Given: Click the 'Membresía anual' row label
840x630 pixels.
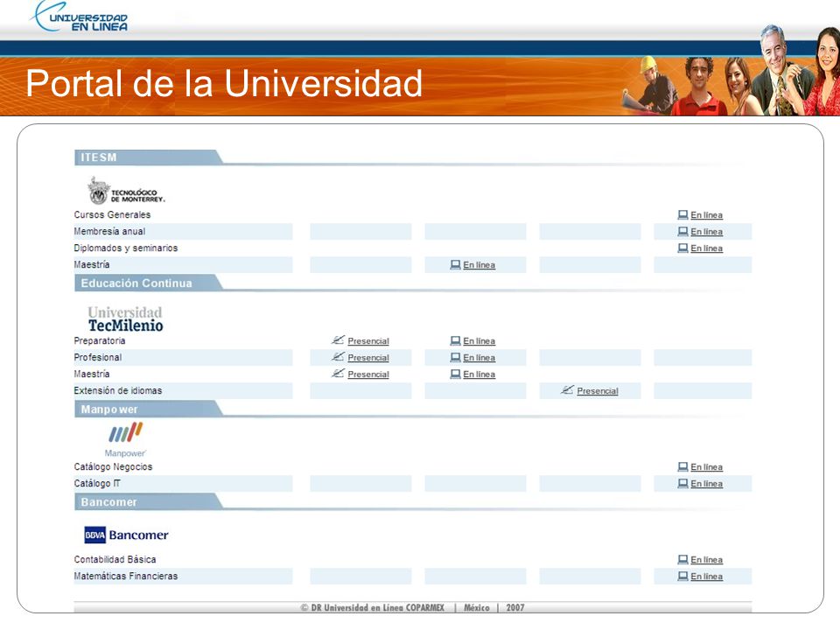Looking at the screenshot, I should (x=109, y=231).
